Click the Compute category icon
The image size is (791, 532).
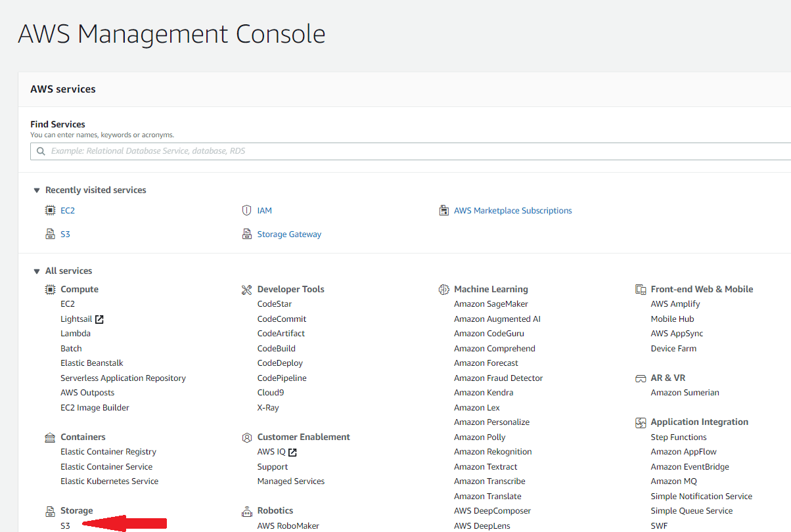pyautogui.click(x=50, y=289)
